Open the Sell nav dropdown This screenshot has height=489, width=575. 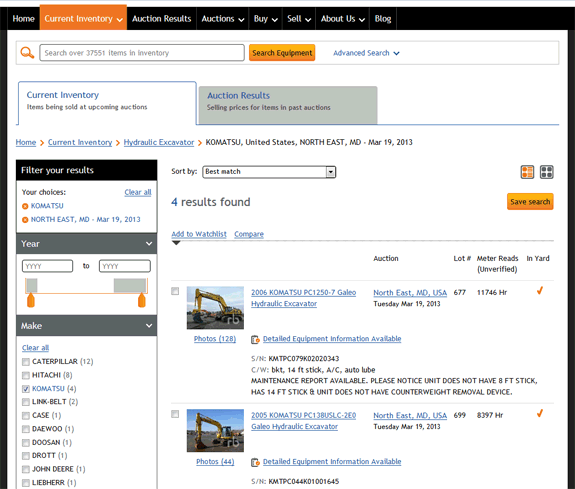coord(299,19)
